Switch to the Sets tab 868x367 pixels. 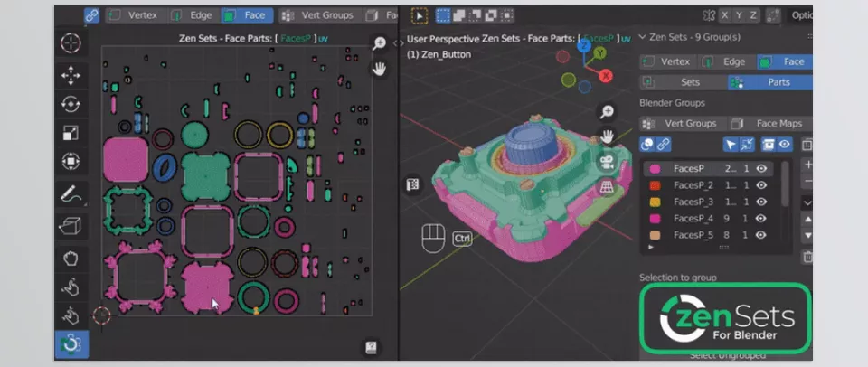pos(684,82)
